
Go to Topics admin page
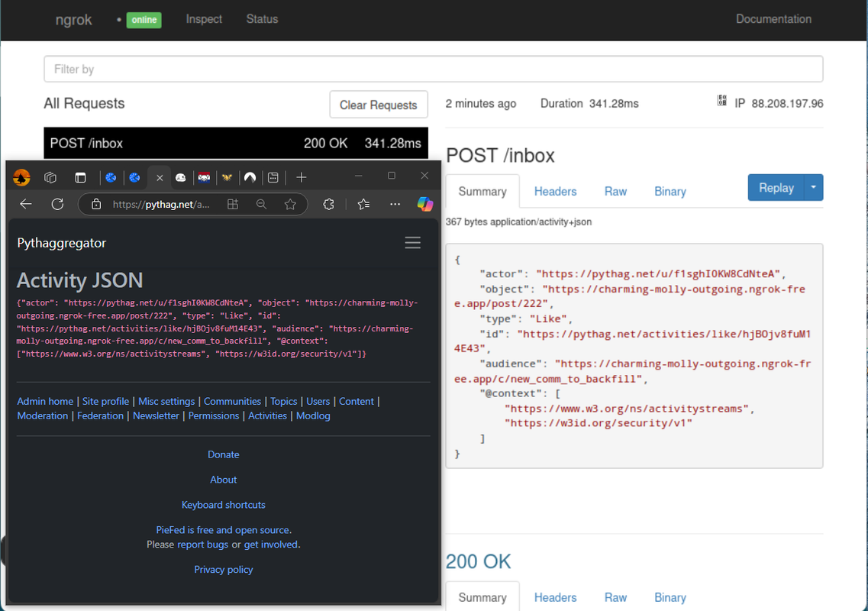pyautogui.click(x=283, y=401)
